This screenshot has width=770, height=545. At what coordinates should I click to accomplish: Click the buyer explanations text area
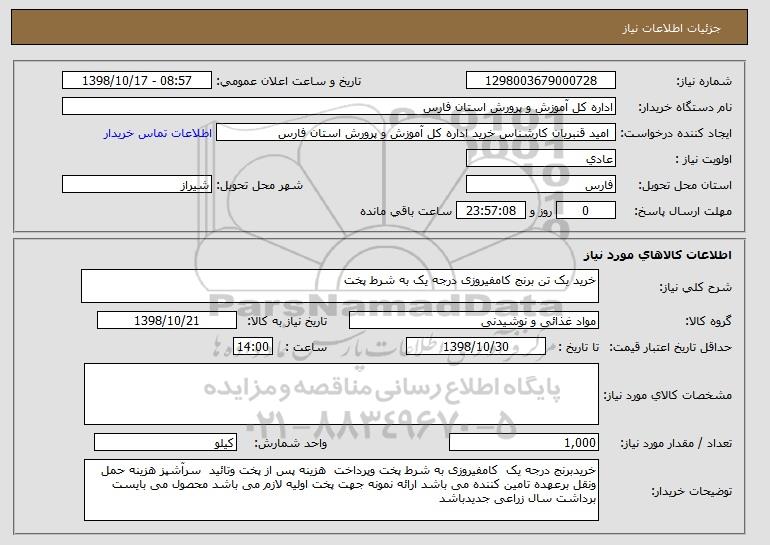341,490
